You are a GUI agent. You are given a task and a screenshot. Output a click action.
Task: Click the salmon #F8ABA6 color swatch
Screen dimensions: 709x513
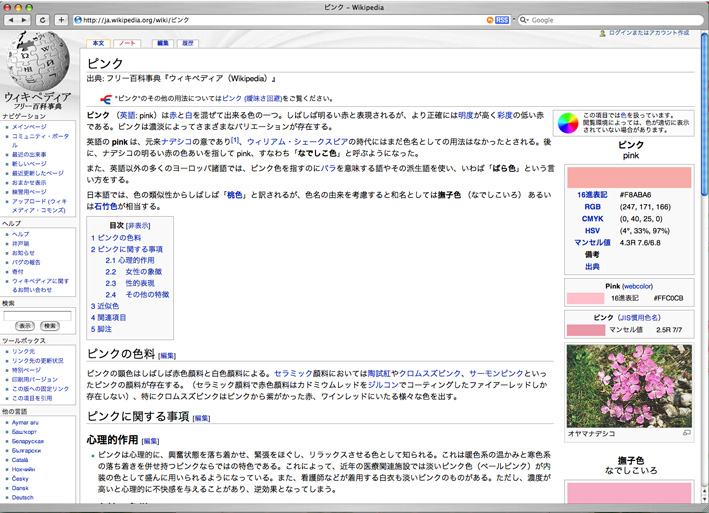point(629,177)
